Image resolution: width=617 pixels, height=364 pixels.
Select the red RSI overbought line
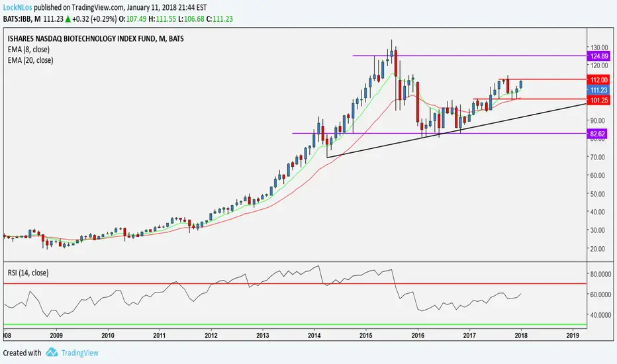295,283
